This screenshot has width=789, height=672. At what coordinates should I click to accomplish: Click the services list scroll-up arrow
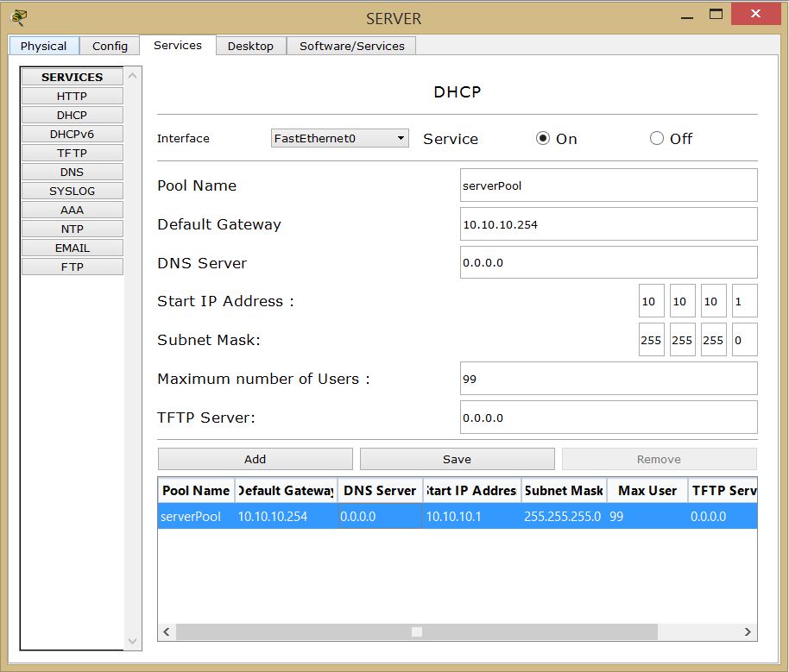point(132,76)
